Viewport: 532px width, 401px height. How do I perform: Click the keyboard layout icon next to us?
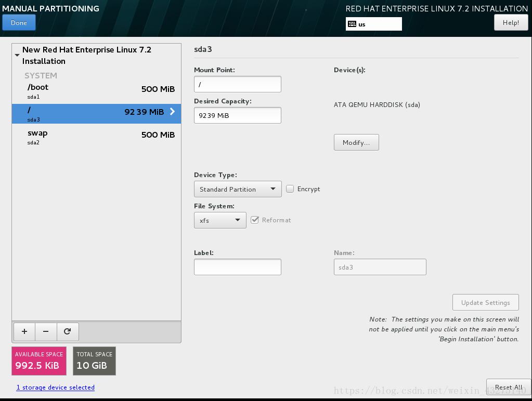[x=352, y=24]
